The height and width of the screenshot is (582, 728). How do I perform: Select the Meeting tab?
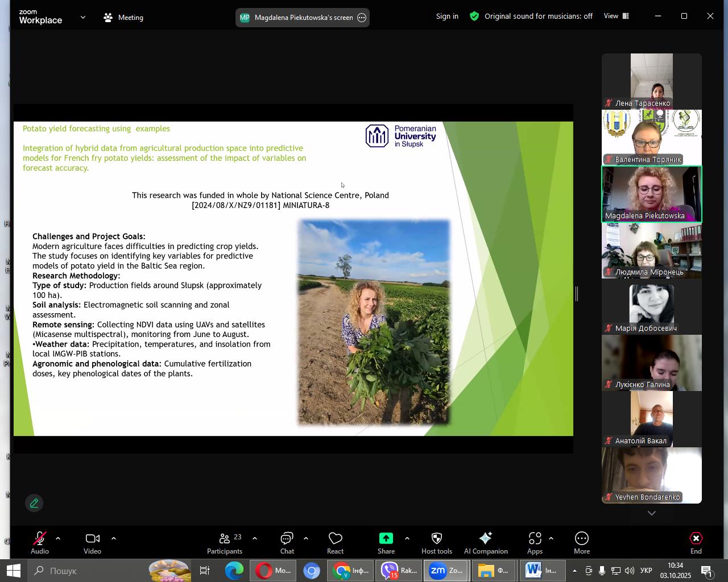coord(123,18)
